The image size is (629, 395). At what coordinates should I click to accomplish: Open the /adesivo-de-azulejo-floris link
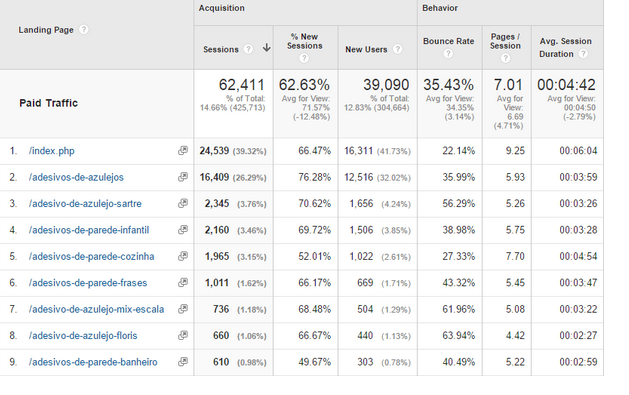tap(83, 336)
